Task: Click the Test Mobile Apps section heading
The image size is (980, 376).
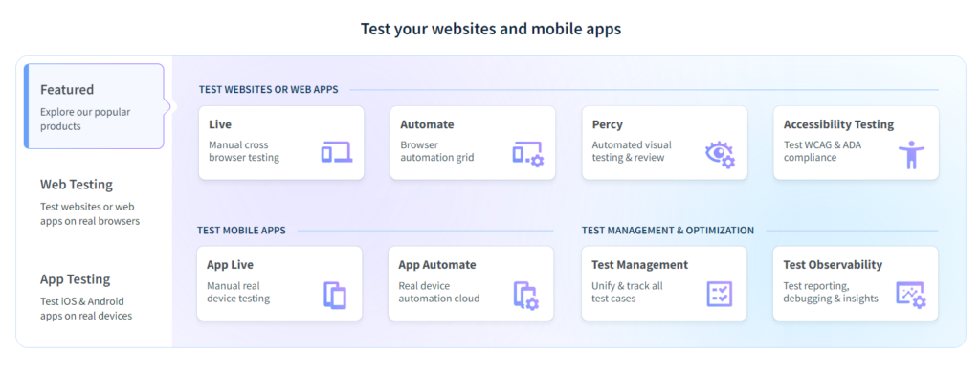Action: click(241, 231)
